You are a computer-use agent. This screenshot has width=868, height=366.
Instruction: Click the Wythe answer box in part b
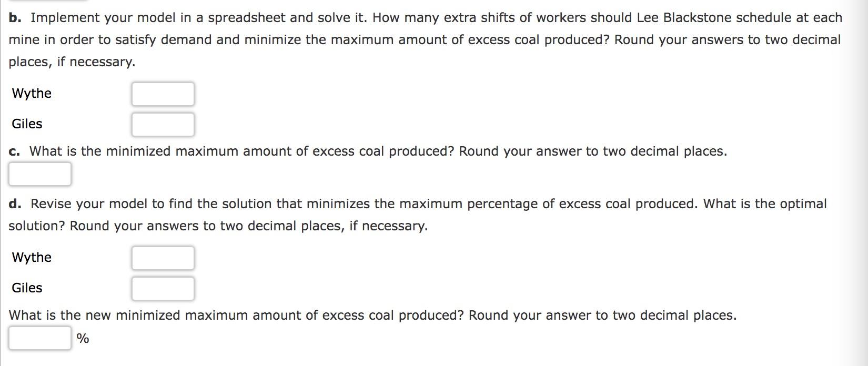(x=163, y=94)
